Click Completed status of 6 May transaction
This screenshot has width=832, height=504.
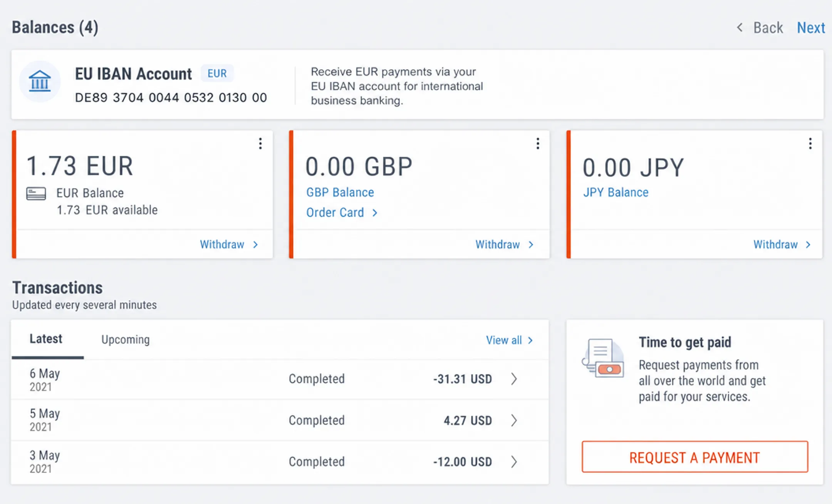point(317,379)
